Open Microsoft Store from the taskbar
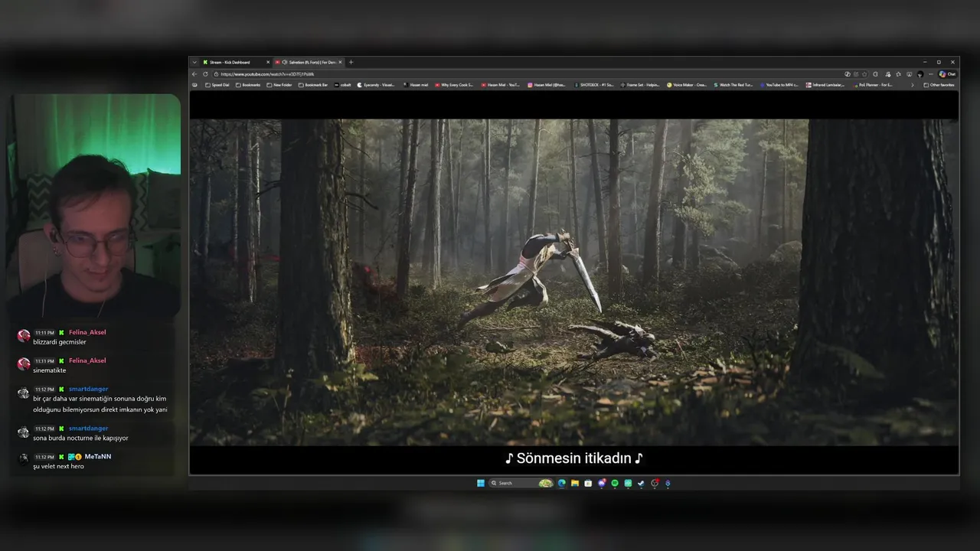The height and width of the screenshot is (551, 980). point(588,483)
